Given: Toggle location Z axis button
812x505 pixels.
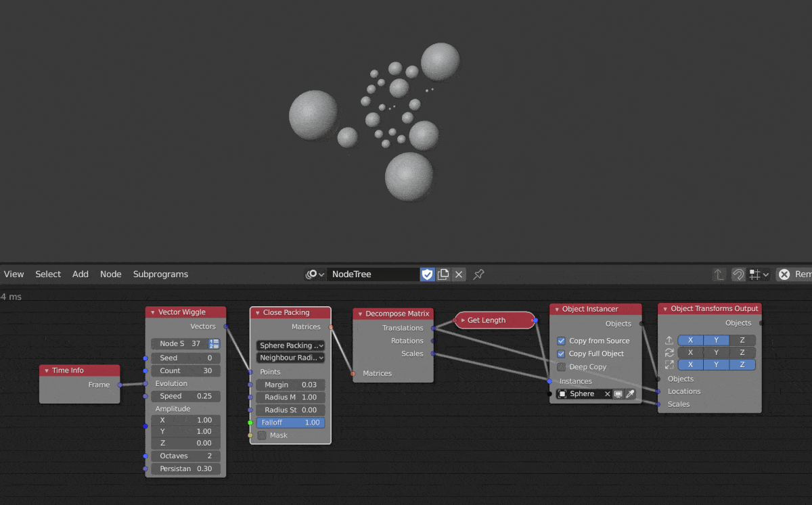Looking at the screenshot, I should click(742, 340).
